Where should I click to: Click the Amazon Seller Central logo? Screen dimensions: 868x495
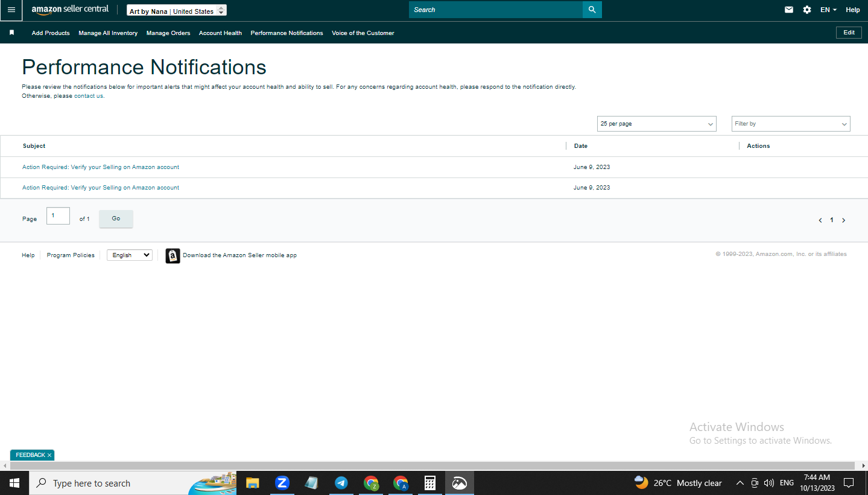pos(70,10)
